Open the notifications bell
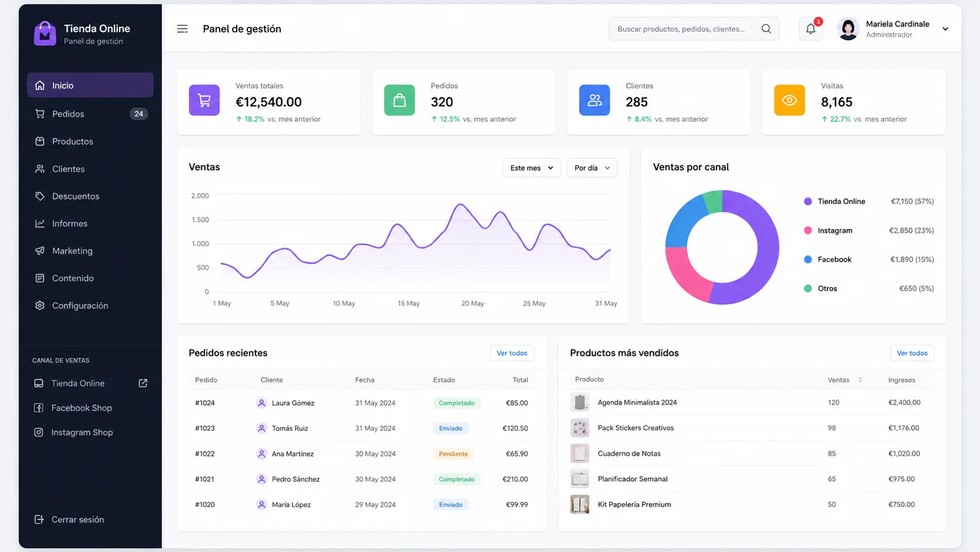 pos(811,29)
